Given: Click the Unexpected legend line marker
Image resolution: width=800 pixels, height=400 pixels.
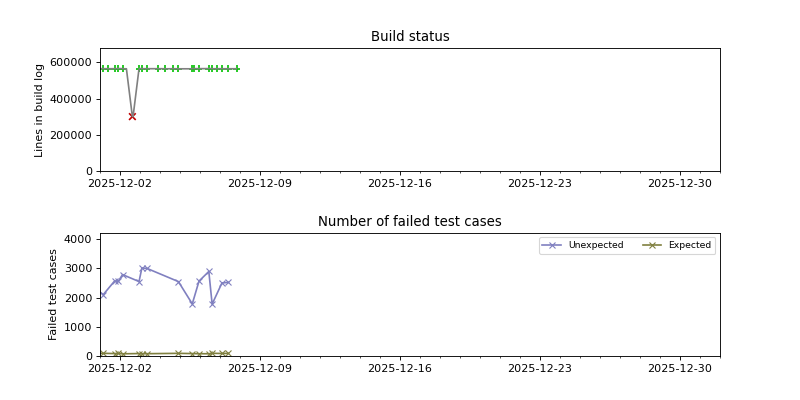Looking at the screenshot, I should point(552,245).
